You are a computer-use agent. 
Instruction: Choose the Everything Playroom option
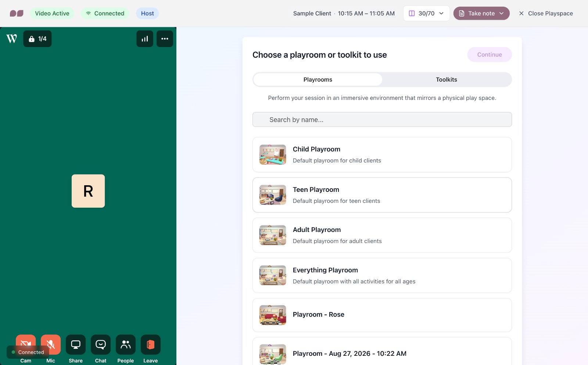click(x=382, y=275)
